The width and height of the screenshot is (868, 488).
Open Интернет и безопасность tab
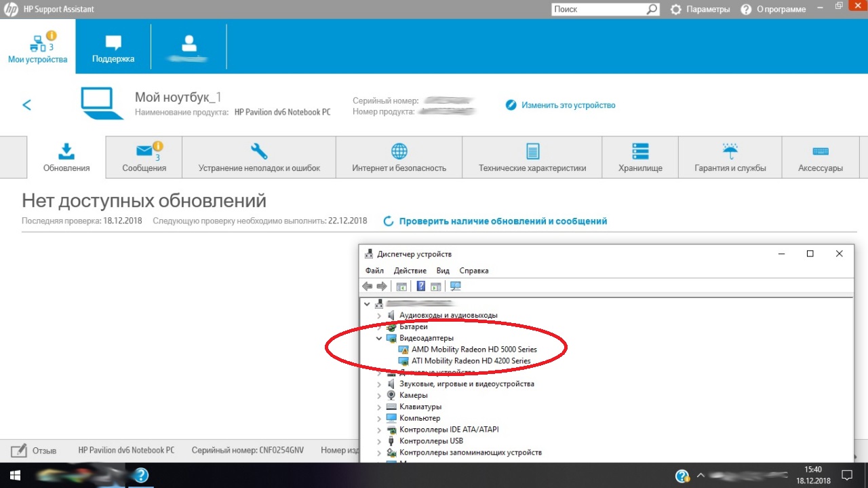tap(399, 157)
